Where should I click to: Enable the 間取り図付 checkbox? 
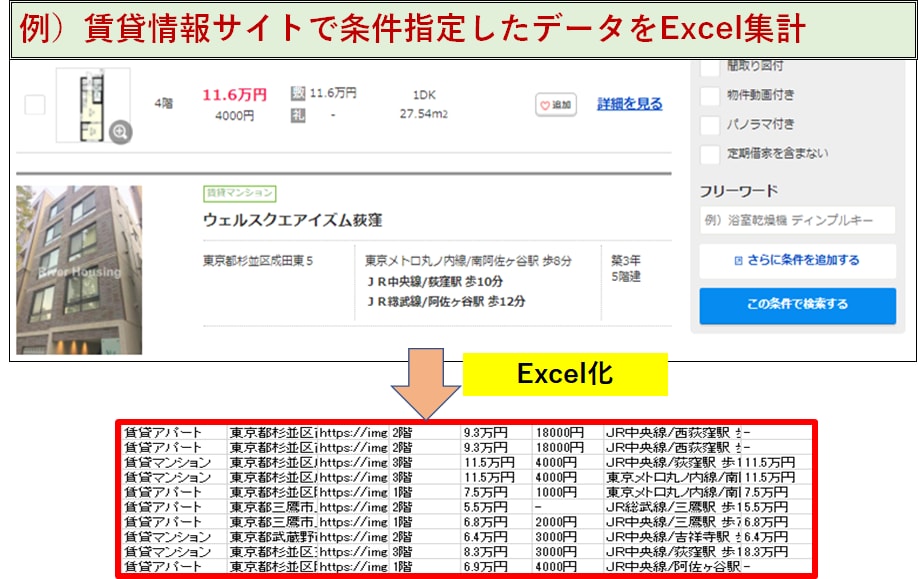click(x=710, y=66)
